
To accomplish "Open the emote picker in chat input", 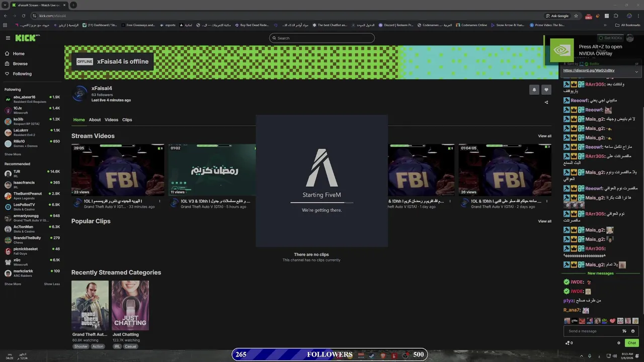I will 633,331.
